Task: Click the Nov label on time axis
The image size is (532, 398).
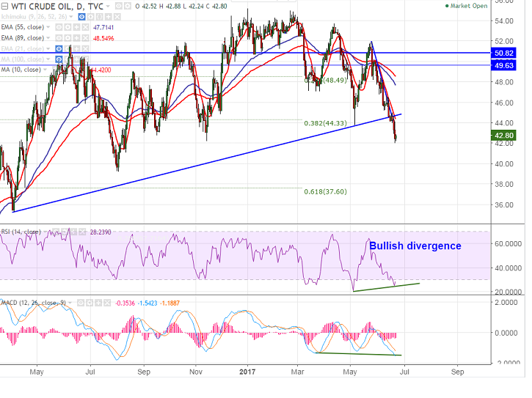Action: [x=196, y=372]
